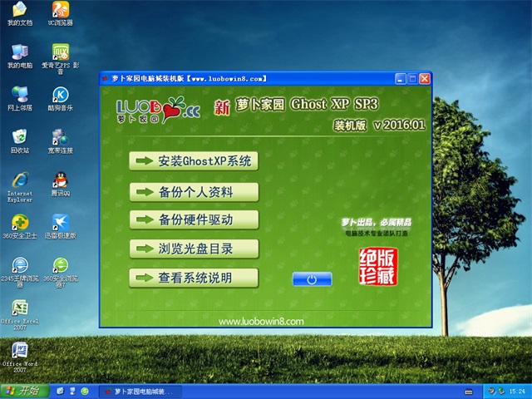Open 我的电脑 desktop icon

(x=19, y=53)
